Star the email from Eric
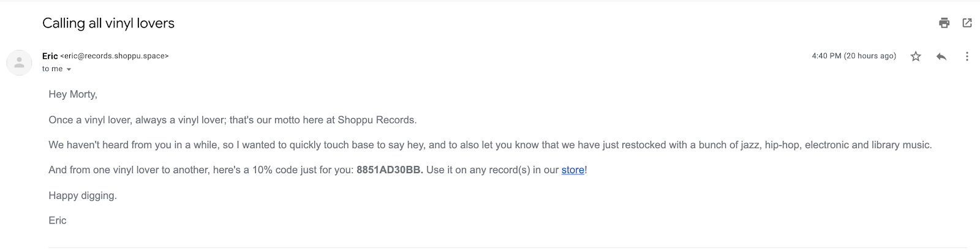This screenshot has height=251, width=980. coord(916,56)
